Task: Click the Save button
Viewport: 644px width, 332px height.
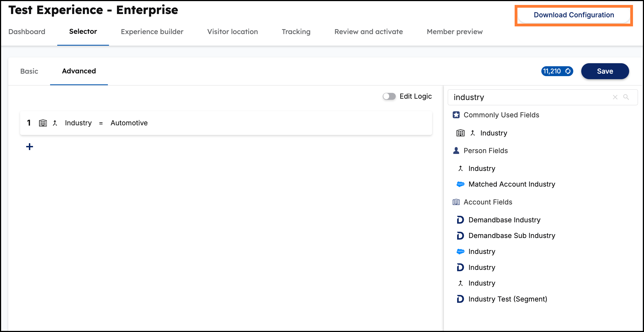Action: 605,71
